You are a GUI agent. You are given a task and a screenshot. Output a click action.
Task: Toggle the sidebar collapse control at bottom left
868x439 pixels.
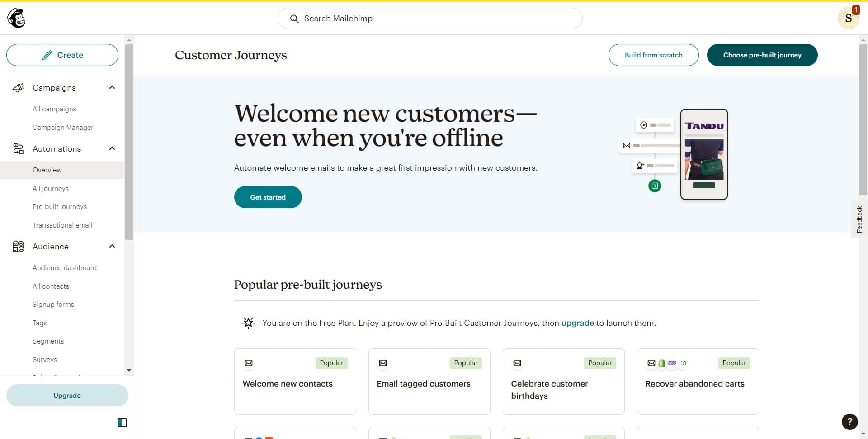(x=121, y=423)
